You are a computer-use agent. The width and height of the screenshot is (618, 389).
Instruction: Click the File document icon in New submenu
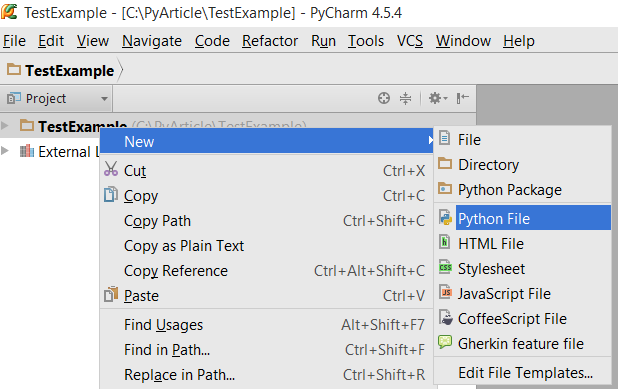pos(445,138)
